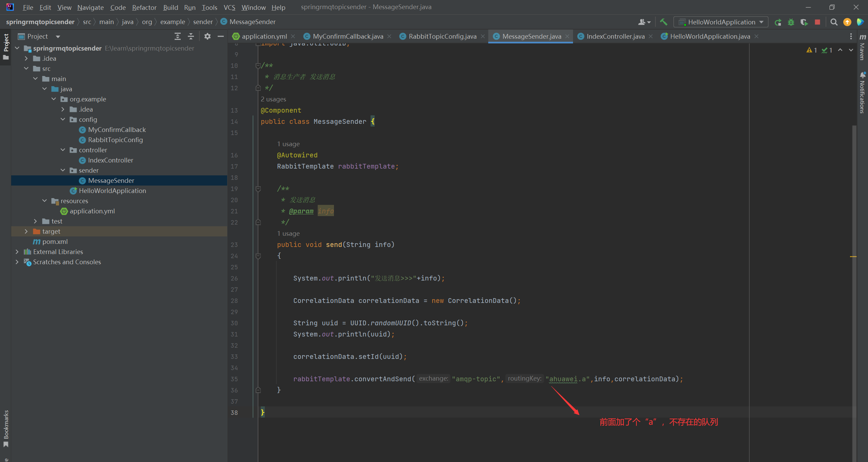The width and height of the screenshot is (868, 462).
Task: Switch to RabbitTopicConfig.java tab
Action: click(x=442, y=36)
